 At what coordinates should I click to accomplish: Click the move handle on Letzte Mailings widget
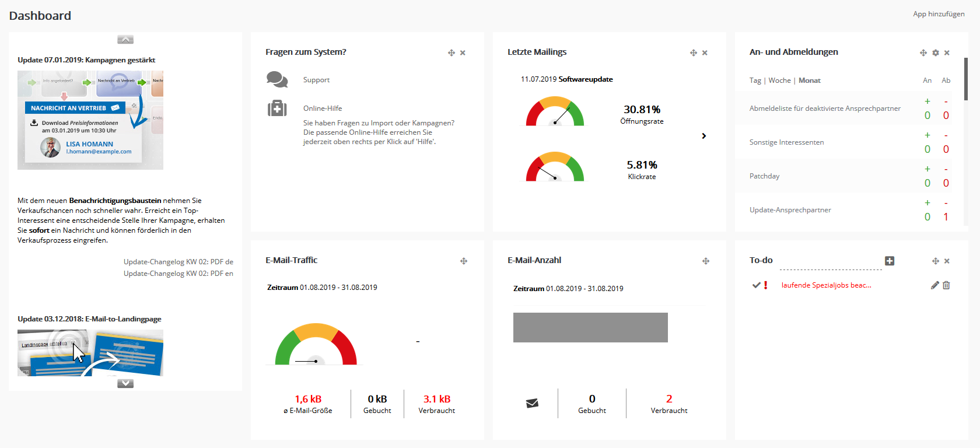[693, 53]
